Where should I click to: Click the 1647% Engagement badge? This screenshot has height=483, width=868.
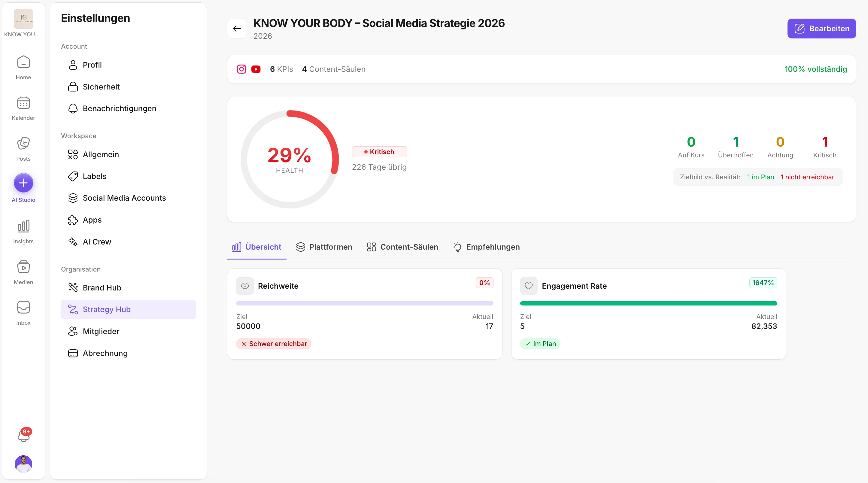pos(763,283)
